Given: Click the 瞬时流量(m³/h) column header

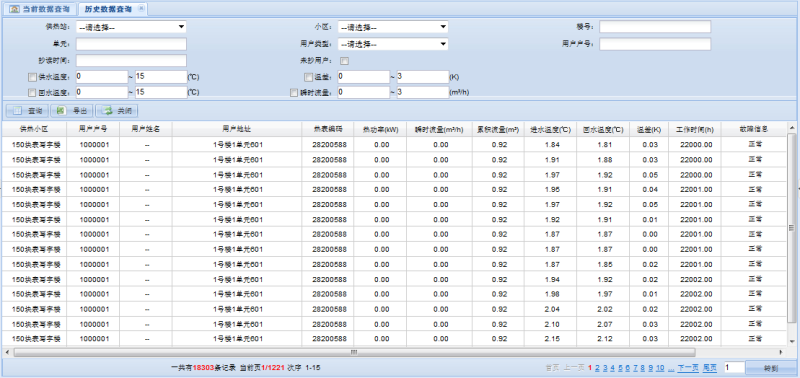Looking at the screenshot, I should click(x=440, y=129).
